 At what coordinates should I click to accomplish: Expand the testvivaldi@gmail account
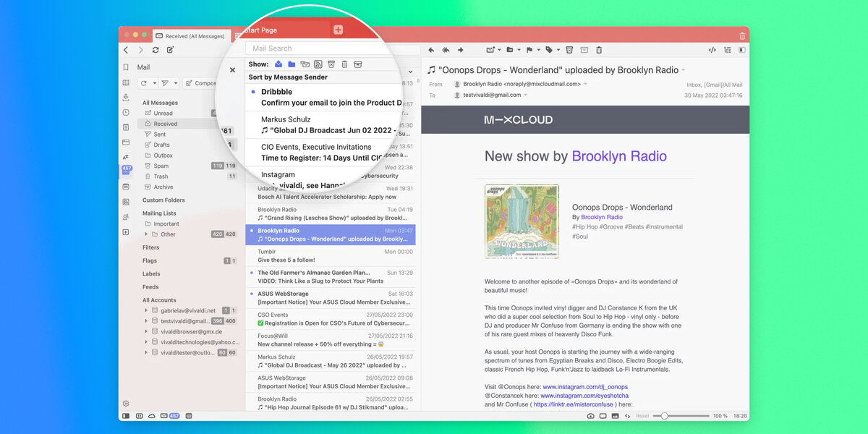pos(146,320)
